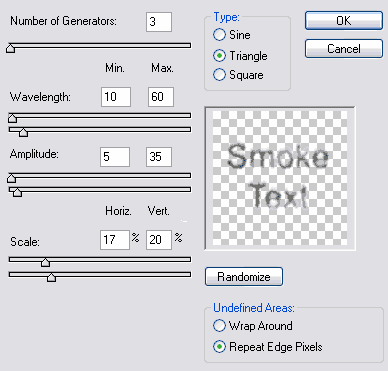This screenshot has width=388, height=371.
Task: Click the Amplitude maximum slider handle
Action: pos(17,192)
